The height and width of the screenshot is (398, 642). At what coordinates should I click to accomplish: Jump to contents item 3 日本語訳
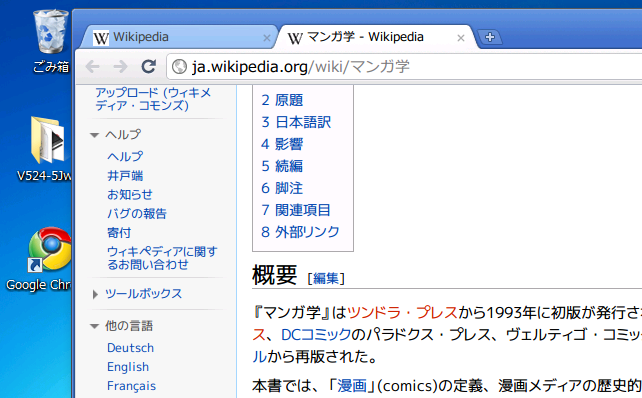click(296, 122)
